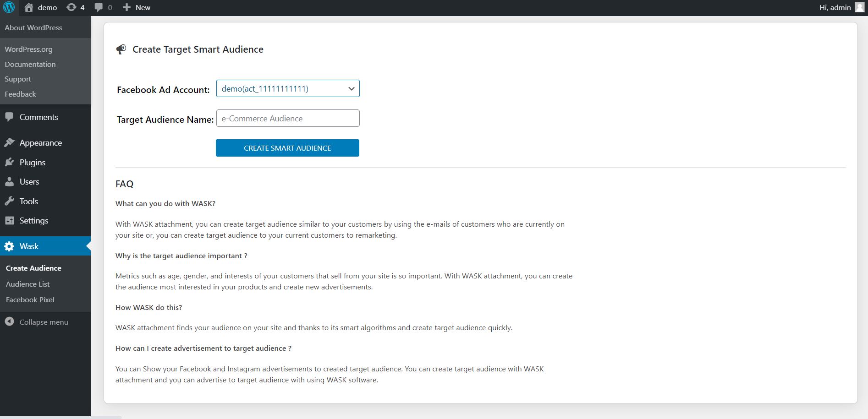Open the Documentation link

[x=30, y=65]
